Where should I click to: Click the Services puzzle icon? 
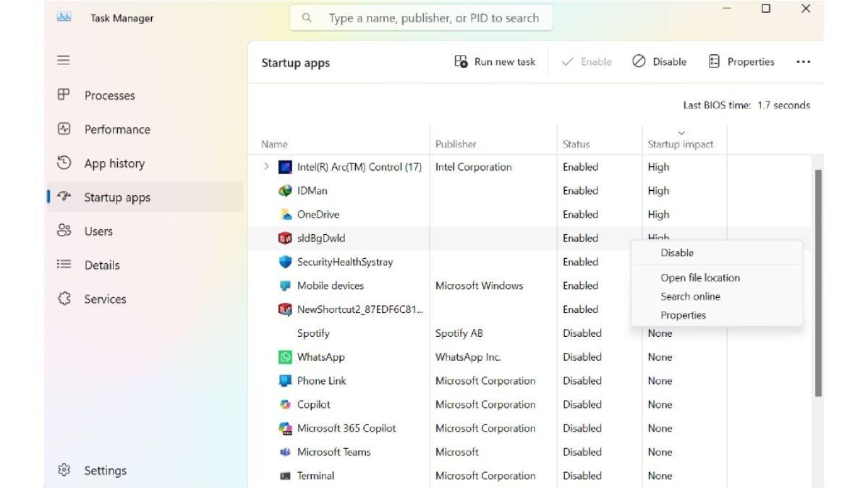coord(64,299)
